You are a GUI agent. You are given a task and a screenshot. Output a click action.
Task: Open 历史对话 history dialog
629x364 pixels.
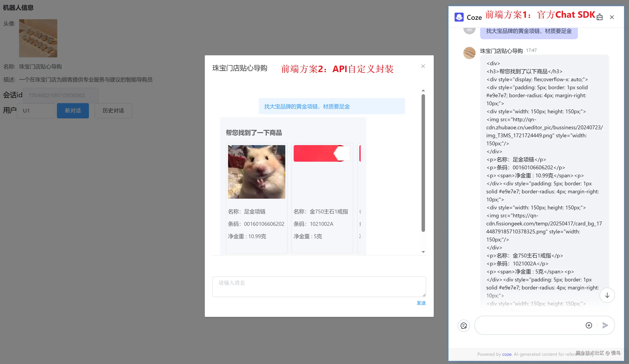click(x=113, y=110)
